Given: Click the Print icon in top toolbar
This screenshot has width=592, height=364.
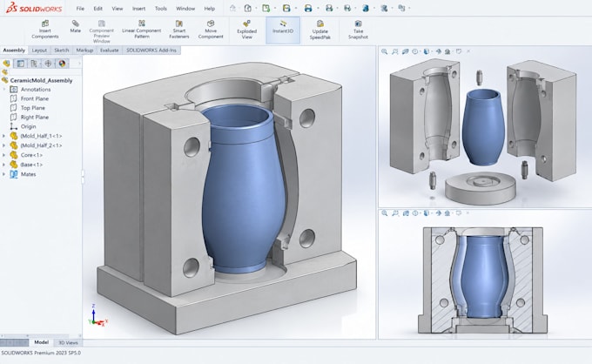Looking at the screenshot, I should click(x=308, y=8).
